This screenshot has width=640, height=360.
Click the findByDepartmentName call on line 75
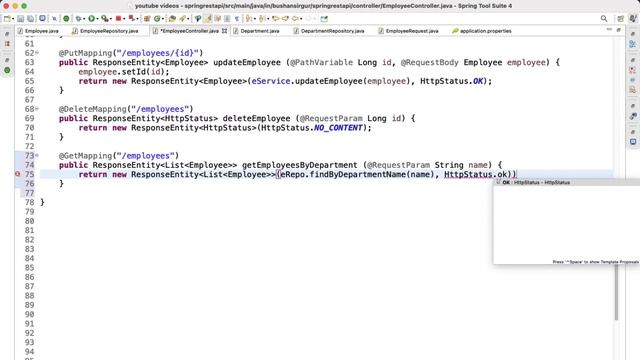pos(358,174)
